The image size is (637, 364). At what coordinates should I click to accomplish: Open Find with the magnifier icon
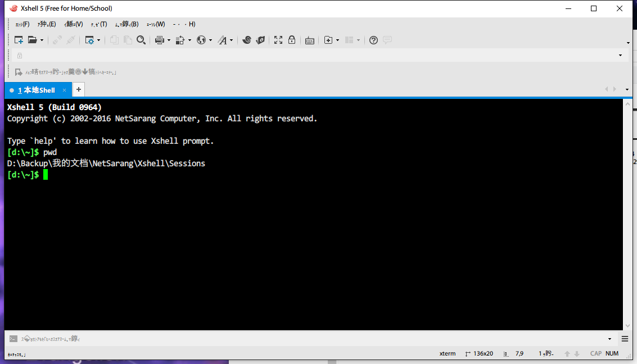[x=141, y=40]
